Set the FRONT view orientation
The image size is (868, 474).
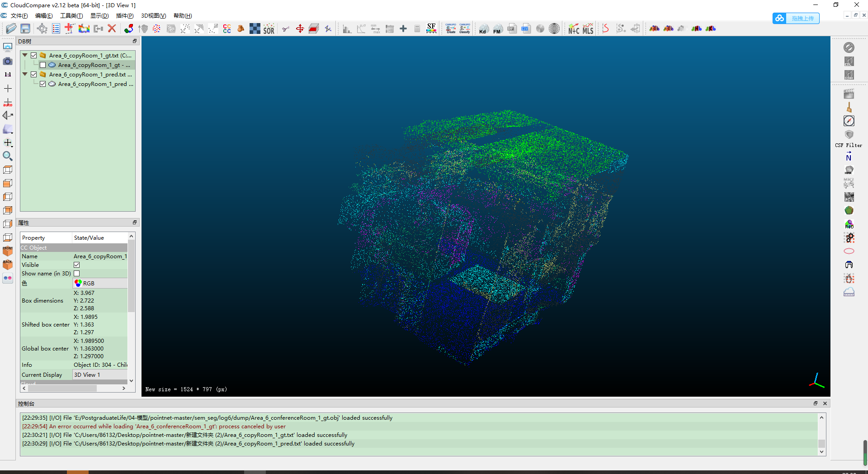coord(8,251)
